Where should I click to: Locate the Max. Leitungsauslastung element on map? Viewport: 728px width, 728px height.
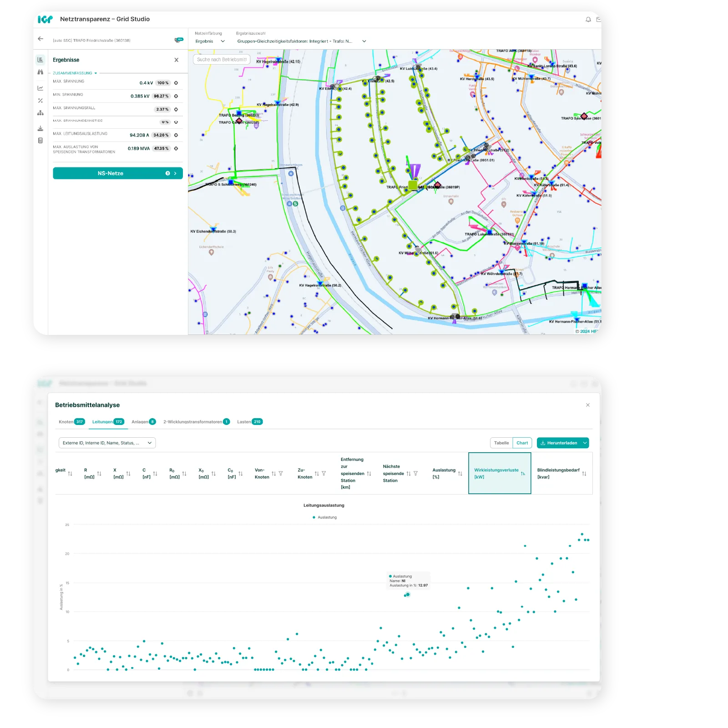(176, 135)
